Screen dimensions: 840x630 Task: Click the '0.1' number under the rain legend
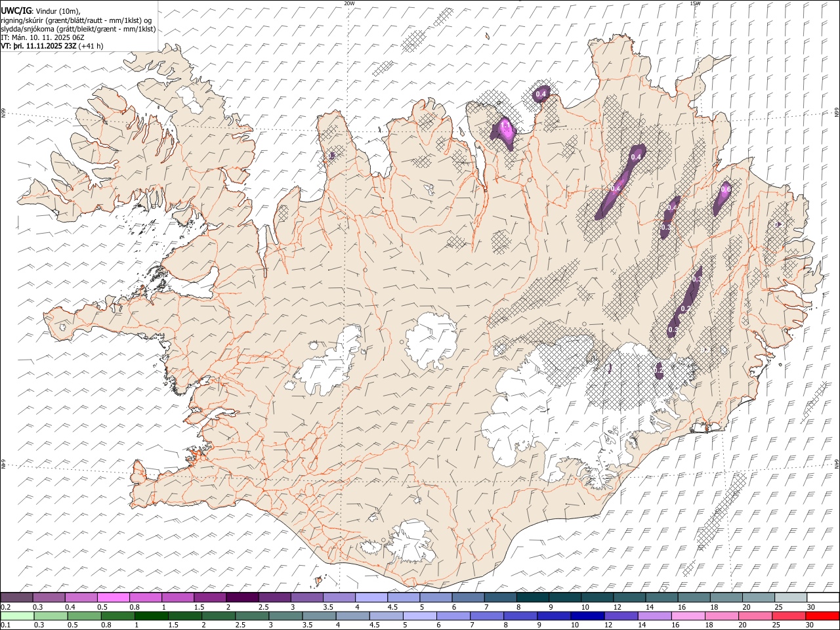(5, 625)
